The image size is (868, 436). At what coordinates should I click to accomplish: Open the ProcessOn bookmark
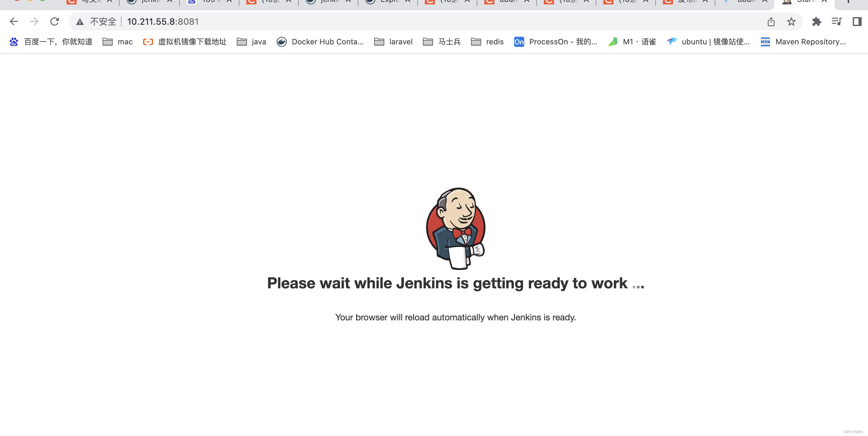[555, 42]
